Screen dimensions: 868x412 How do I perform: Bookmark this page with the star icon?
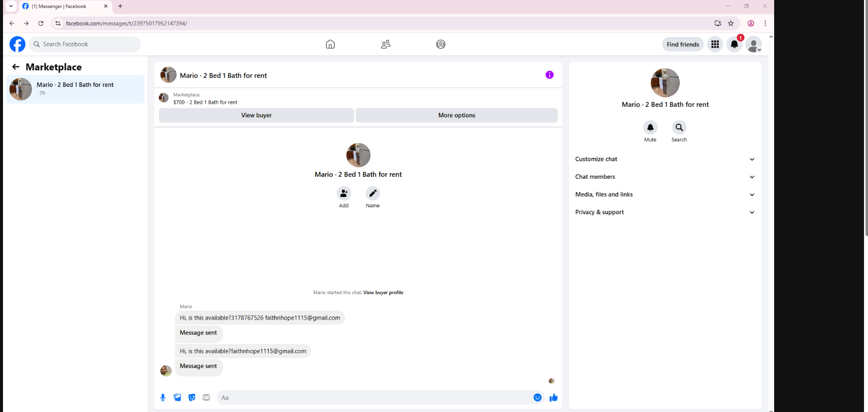tap(731, 23)
